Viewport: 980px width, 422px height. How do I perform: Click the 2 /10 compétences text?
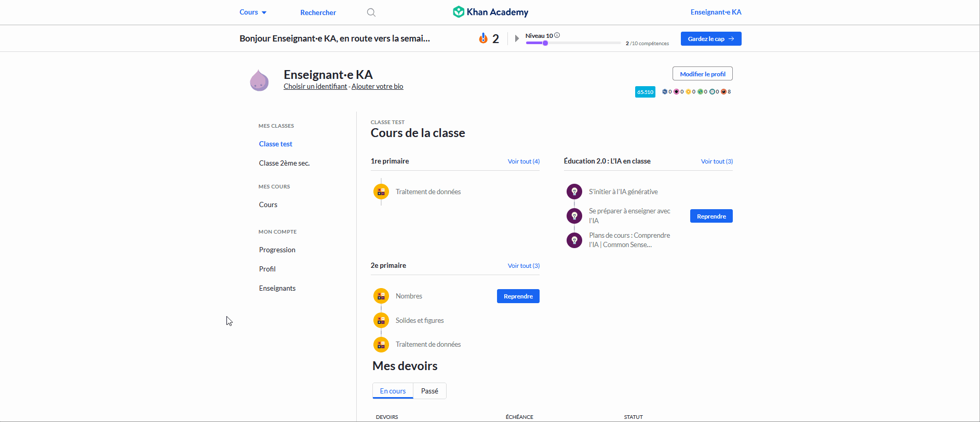click(x=647, y=44)
